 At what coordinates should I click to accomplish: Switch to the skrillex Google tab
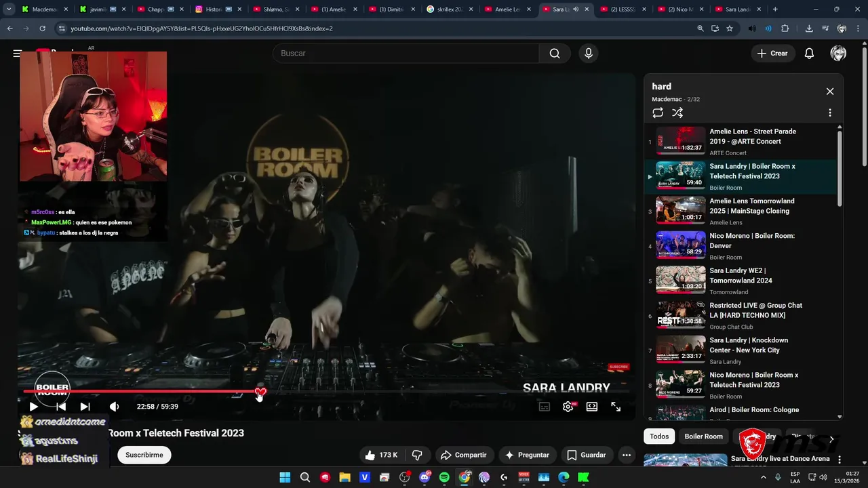click(x=450, y=9)
